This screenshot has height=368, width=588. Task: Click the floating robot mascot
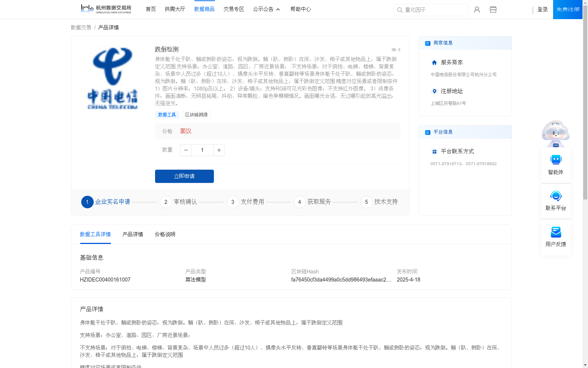[556, 134]
